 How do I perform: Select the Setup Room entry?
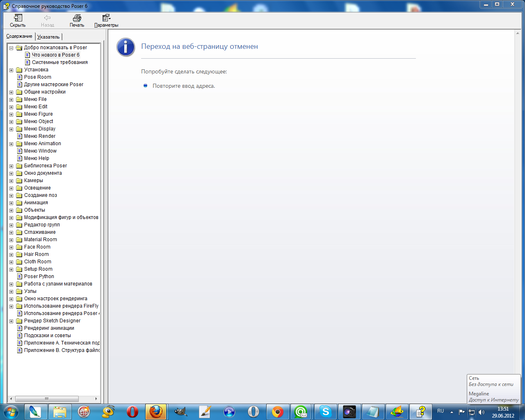tap(38, 269)
